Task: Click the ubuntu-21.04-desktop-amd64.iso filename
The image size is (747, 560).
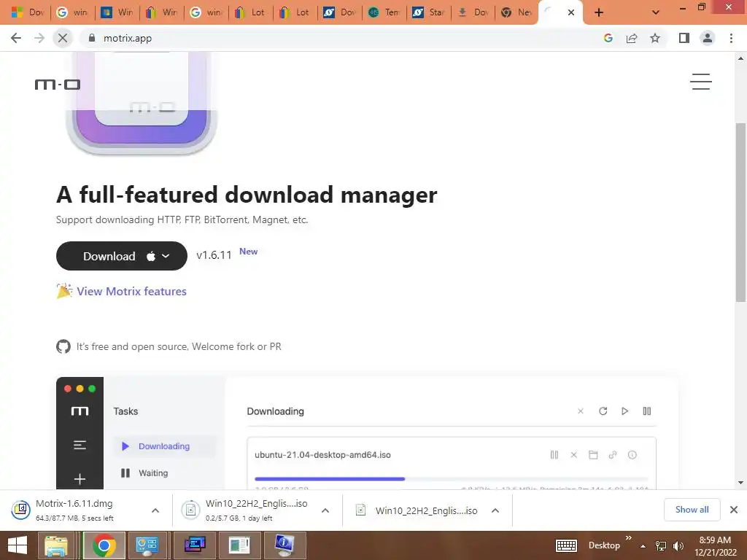Action: 322,455
